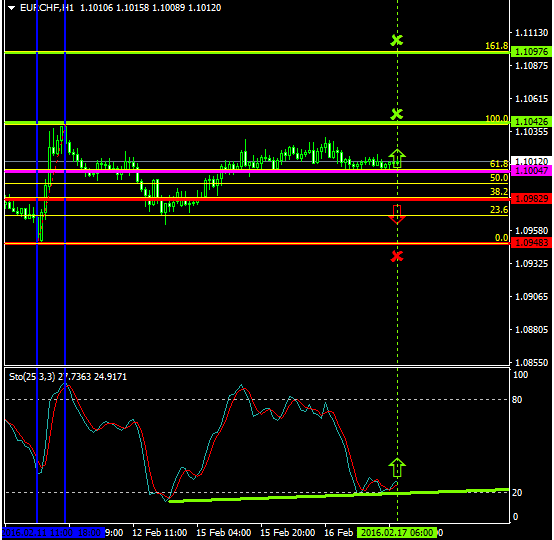Select the Fibonacci 100.0 level label

click(496, 118)
